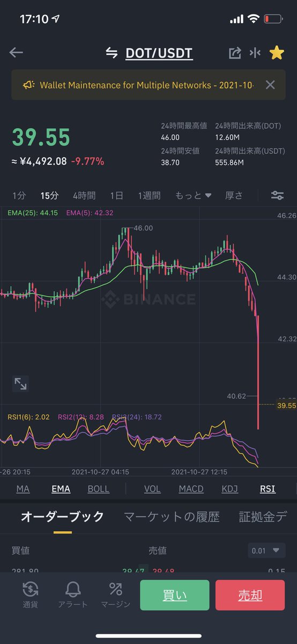Open the オーダーブック tab
The width and height of the screenshot is (297, 644).
pyautogui.click(x=62, y=517)
